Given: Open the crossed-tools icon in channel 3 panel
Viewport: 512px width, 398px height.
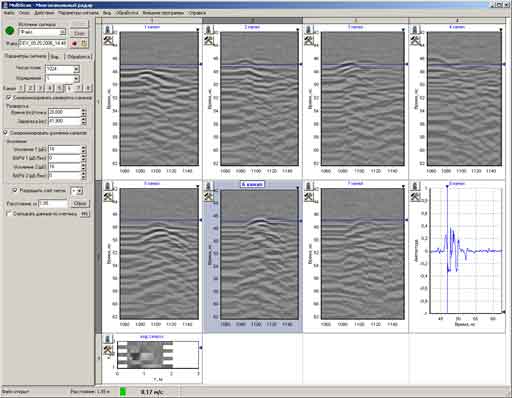Looking at the screenshot, I should coord(308,41).
